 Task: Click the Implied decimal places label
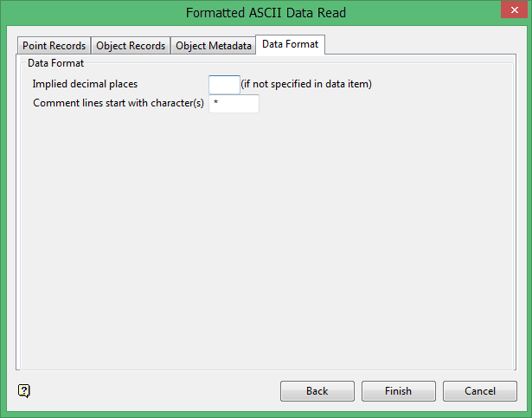pyautogui.click(x=85, y=84)
